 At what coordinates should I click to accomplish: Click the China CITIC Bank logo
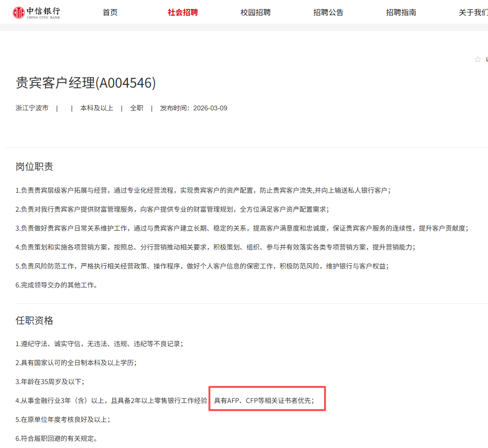point(36,12)
